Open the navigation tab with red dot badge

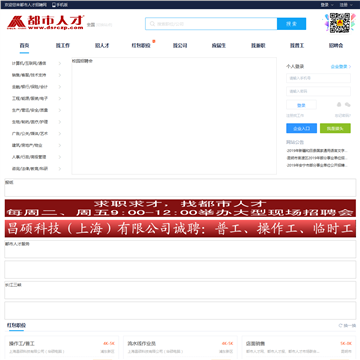[x=141, y=46]
